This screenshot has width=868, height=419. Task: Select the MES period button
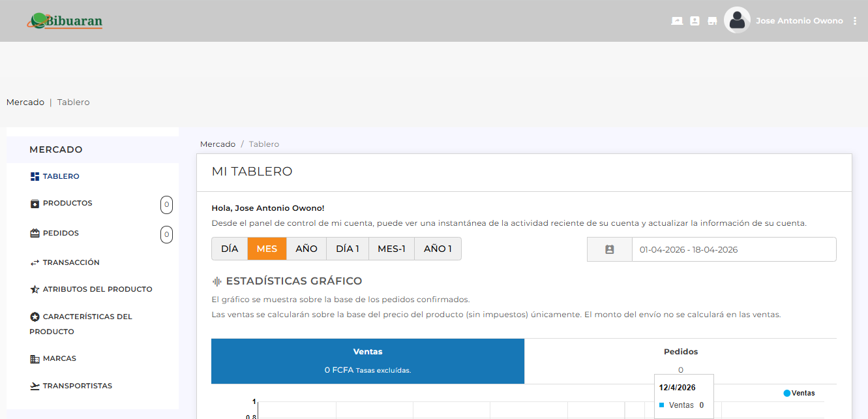click(267, 249)
